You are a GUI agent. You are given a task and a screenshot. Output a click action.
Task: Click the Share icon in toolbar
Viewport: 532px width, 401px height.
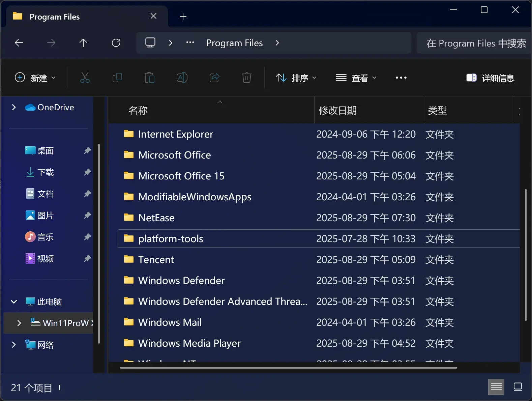[x=214, y=78]
